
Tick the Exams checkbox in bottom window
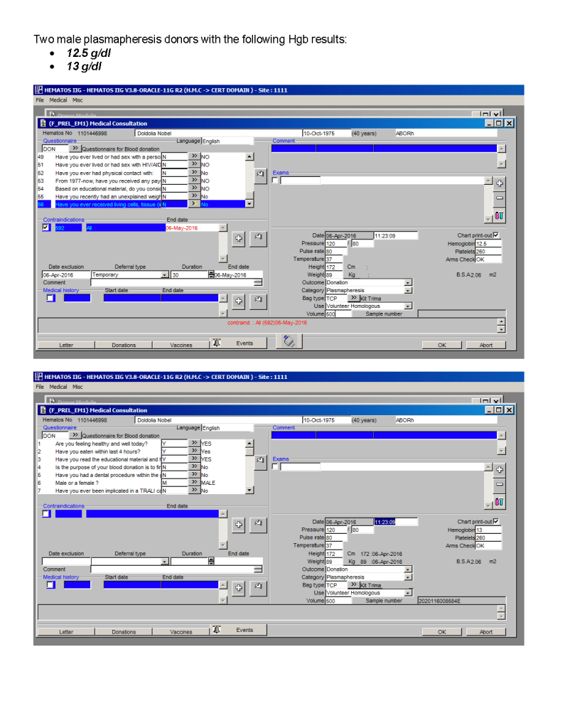tap(276, 467)
